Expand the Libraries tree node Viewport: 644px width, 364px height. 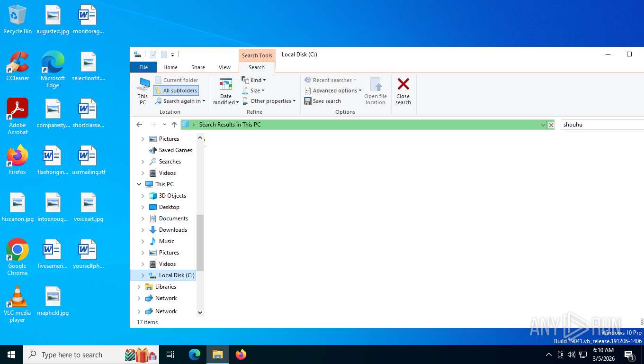139,287
